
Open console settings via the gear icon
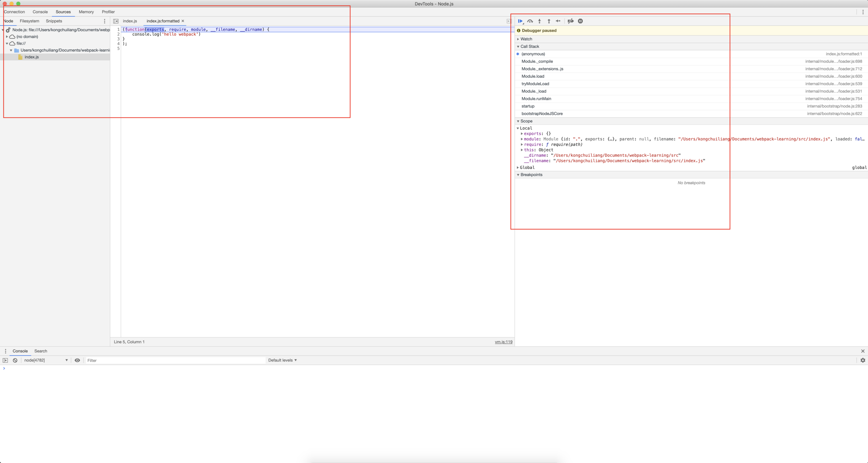click(863, 360)
